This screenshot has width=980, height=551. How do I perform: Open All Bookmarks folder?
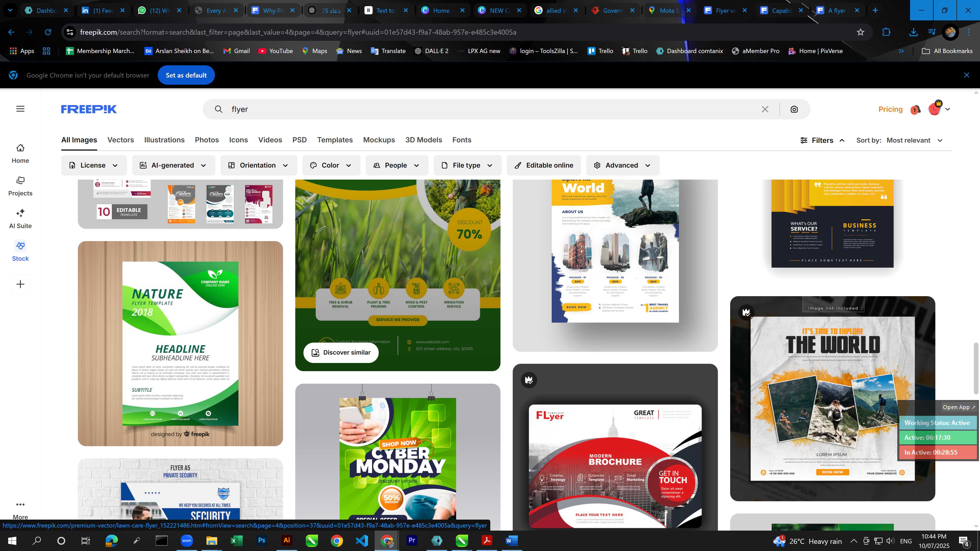click(x=947, y=51)
